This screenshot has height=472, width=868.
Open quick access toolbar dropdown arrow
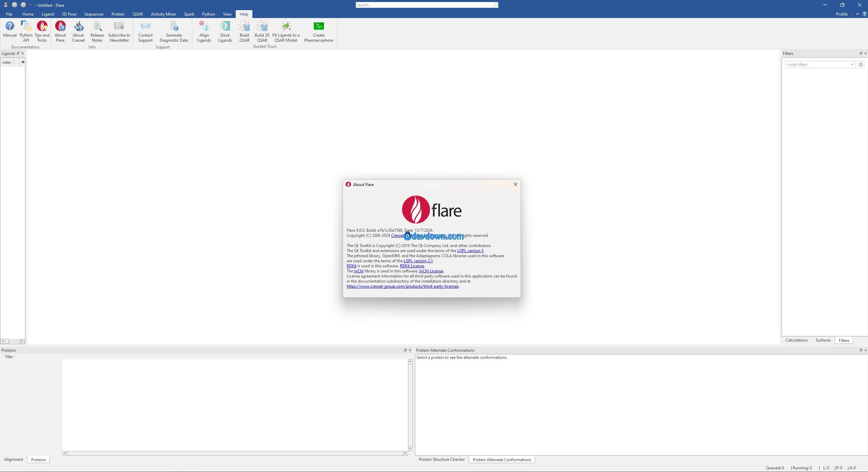pyautogui.click(x=30, y=5)
